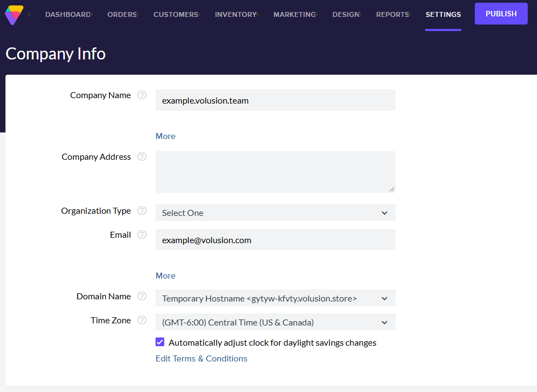Go to the REPORTS page
Viewport: 537px width, 392px height.
[392, 15]
